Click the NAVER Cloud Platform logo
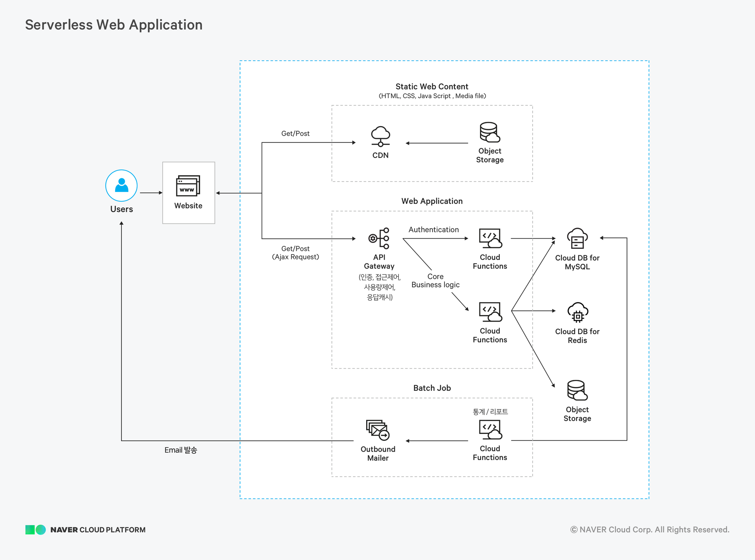755x560 pixels. [x=85, y=530]
